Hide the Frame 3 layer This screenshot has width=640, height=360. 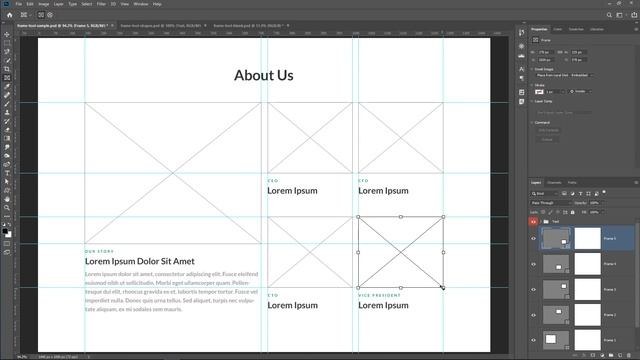[533, 289]
